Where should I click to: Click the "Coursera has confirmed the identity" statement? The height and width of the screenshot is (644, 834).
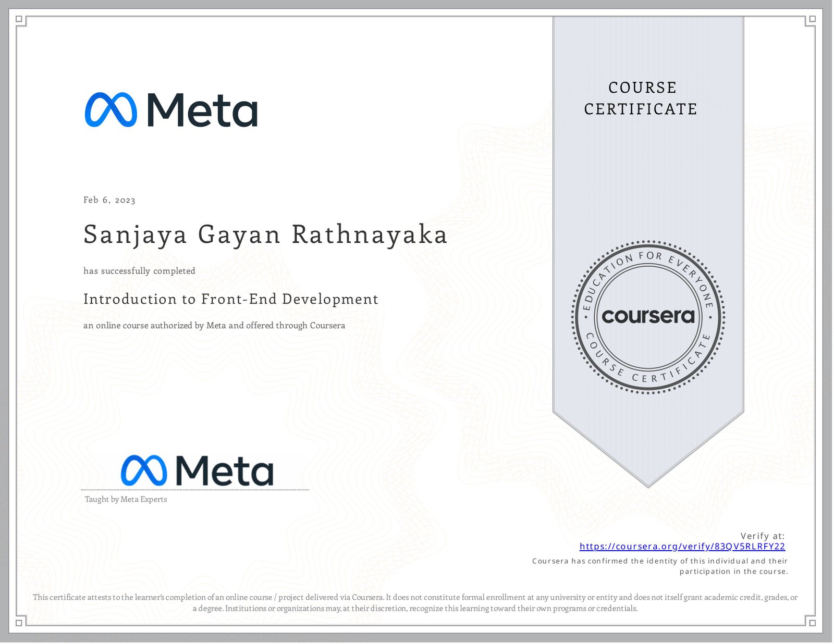(660, 566)
